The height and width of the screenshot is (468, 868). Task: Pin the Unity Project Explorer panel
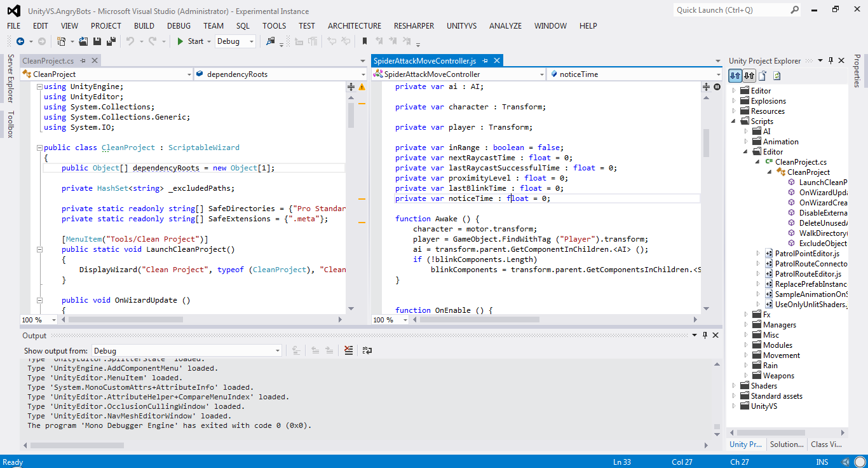(831, 60)
